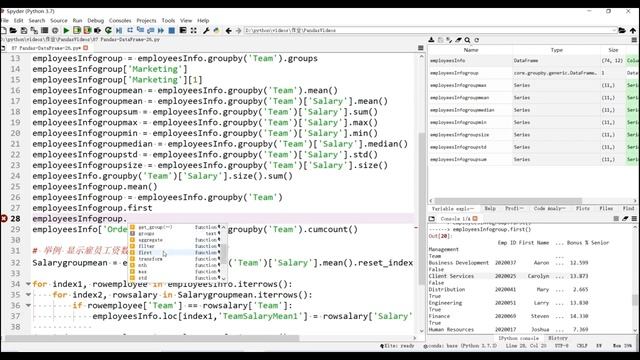
Task: Open the Projects menu
Action: (x=147, y=20)
